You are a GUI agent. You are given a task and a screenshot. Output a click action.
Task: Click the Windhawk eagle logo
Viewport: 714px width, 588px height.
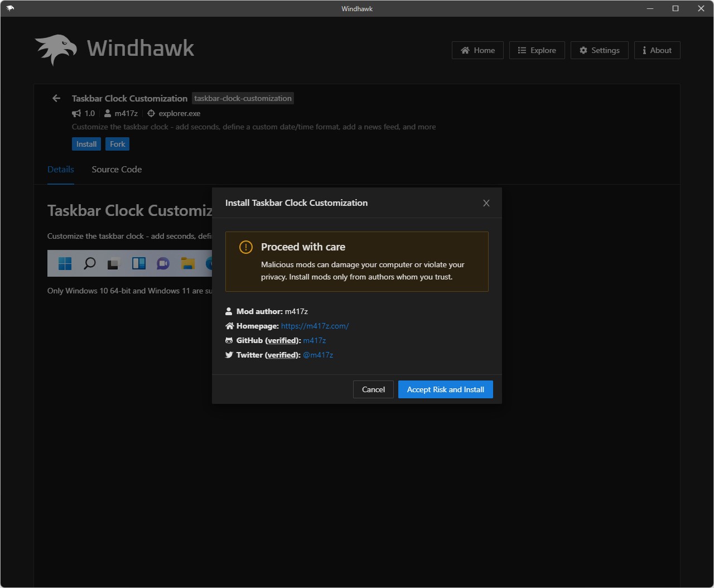(56, 49)
